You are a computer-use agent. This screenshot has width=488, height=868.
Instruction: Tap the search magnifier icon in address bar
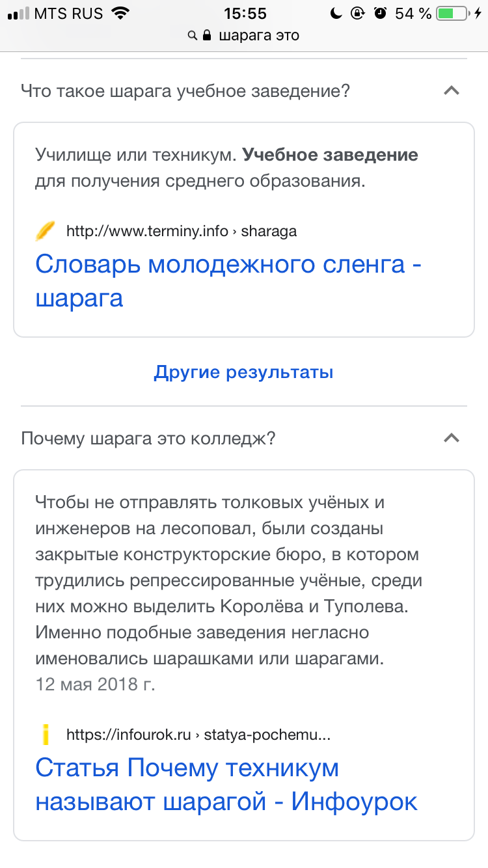point(193,35)
